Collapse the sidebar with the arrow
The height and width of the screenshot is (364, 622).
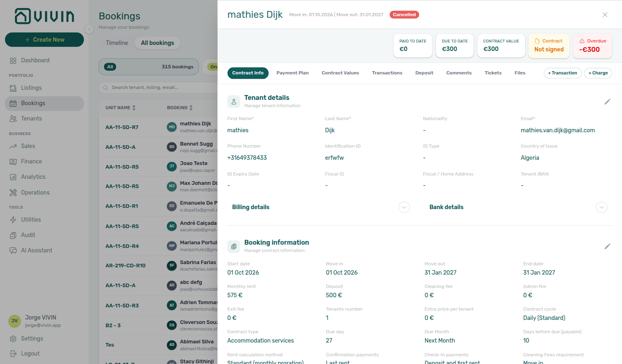click(x=89, y=29)
